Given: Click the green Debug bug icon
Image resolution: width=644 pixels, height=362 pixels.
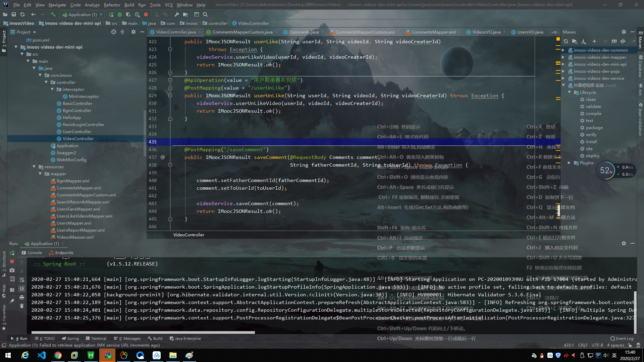Looking at the screenshot, I should pyautogui.click(x=120, y=14).
